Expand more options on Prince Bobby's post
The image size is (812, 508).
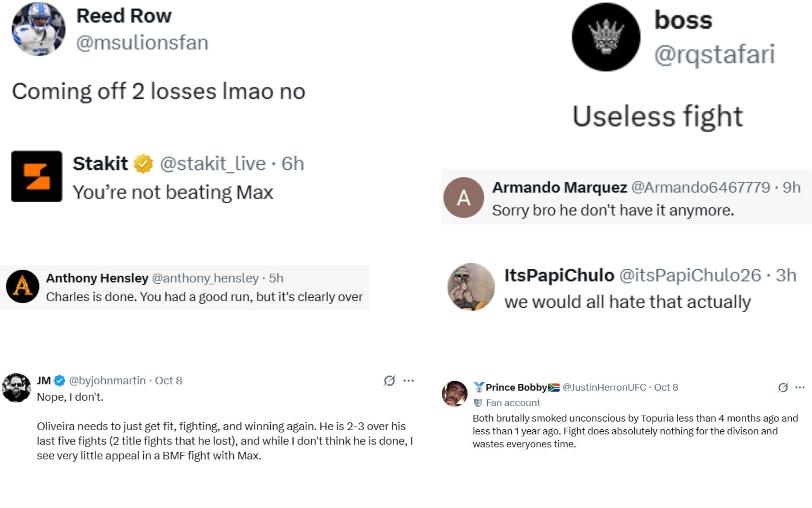pyautogui.click(x=800, y=387)
